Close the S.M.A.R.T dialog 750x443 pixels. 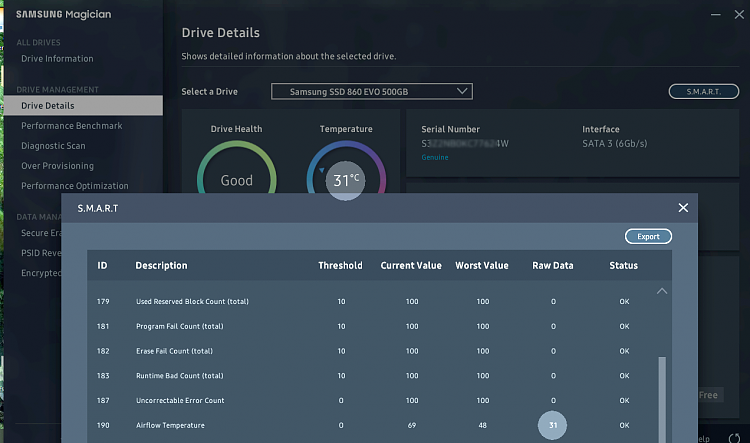(x=683, y=208)
